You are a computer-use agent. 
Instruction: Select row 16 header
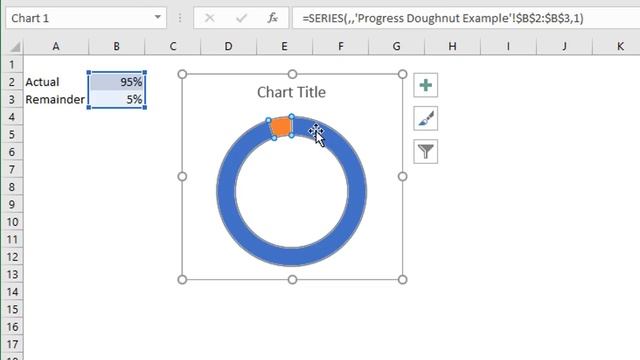pos(12,327)
